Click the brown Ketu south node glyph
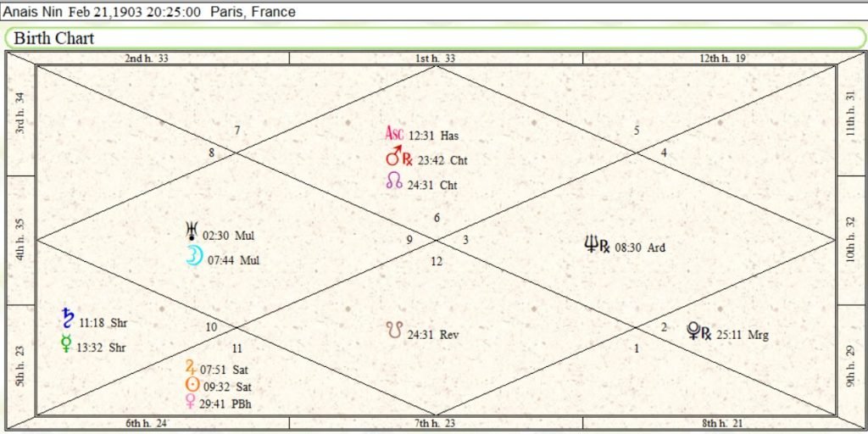868x434 pixels. [394, 331]
